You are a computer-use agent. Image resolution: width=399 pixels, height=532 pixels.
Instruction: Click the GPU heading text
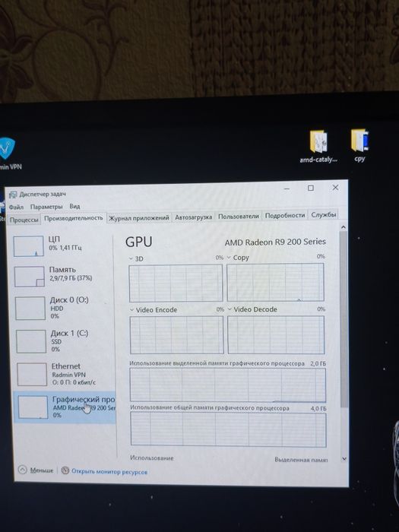[139, 242]
